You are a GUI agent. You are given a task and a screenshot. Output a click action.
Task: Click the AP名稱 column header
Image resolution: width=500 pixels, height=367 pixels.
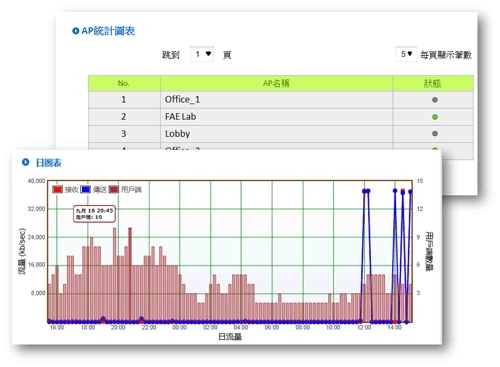[276, 83]
